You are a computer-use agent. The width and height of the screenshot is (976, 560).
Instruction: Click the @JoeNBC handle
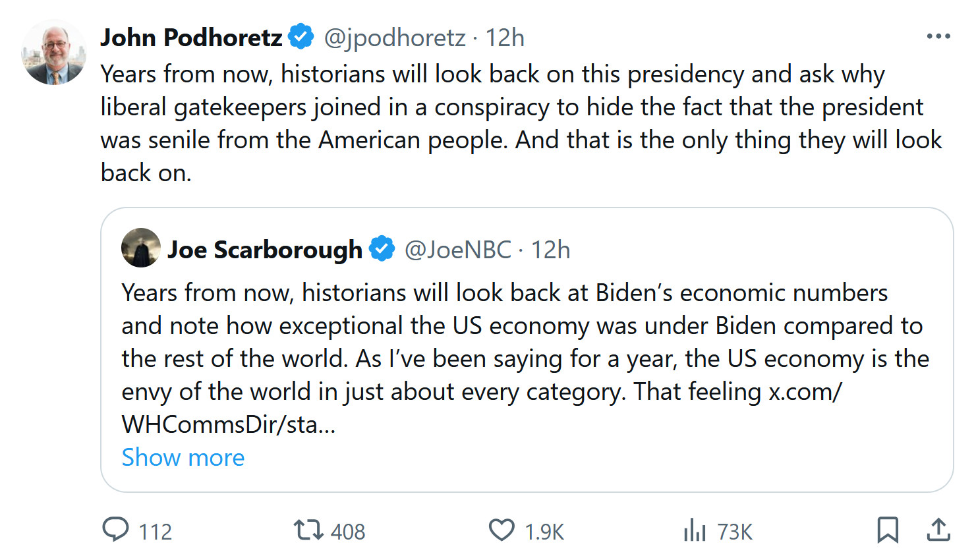457,250
